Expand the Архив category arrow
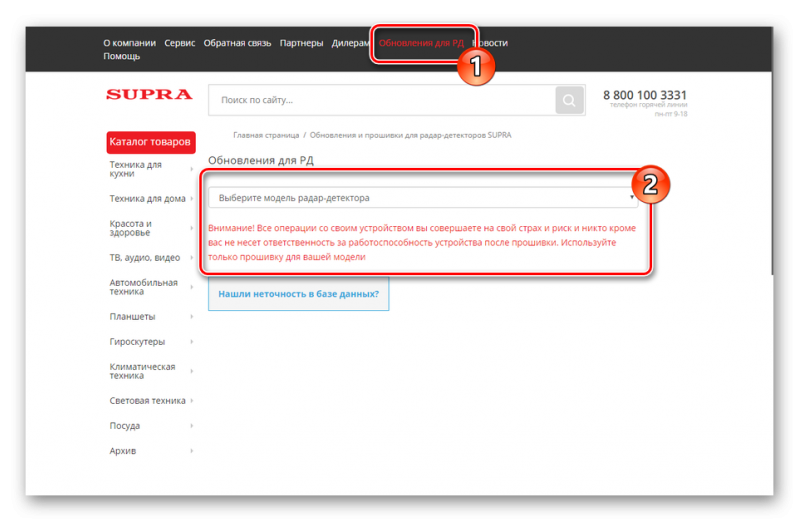 tap(192, 451)
